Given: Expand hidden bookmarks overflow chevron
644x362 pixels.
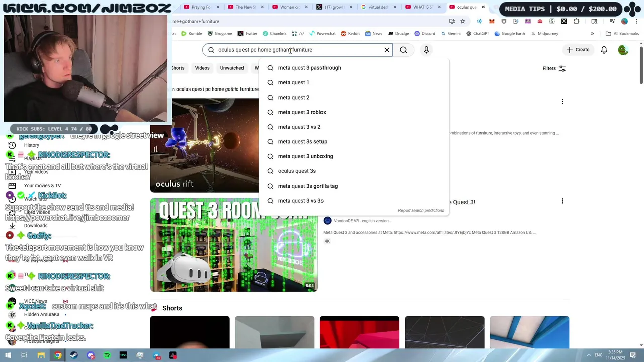Looking at the screenshot, I should pos(592,34).
